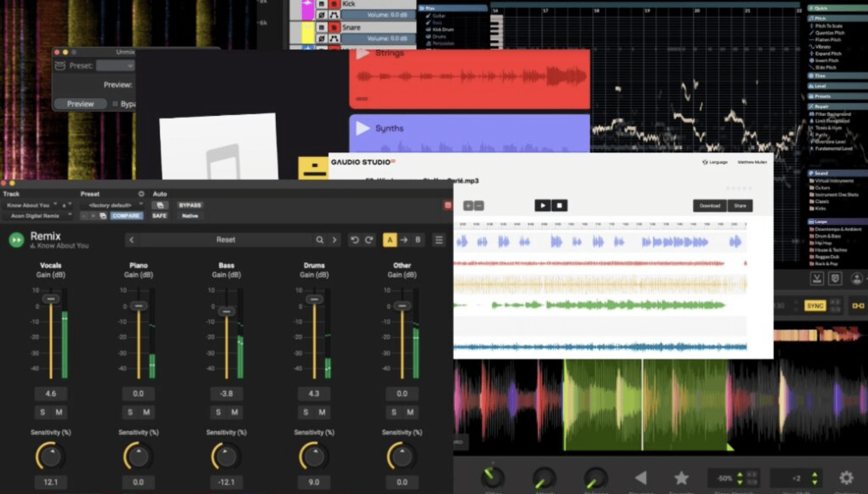Click the Reverse triangle icon
868x494 pixels.
(x=641, y=477)
